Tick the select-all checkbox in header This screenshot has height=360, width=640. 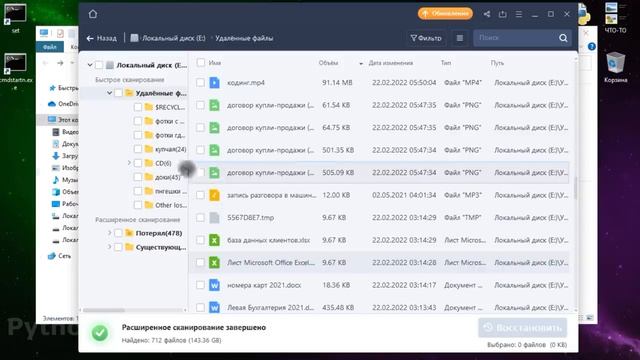(200, 62)
